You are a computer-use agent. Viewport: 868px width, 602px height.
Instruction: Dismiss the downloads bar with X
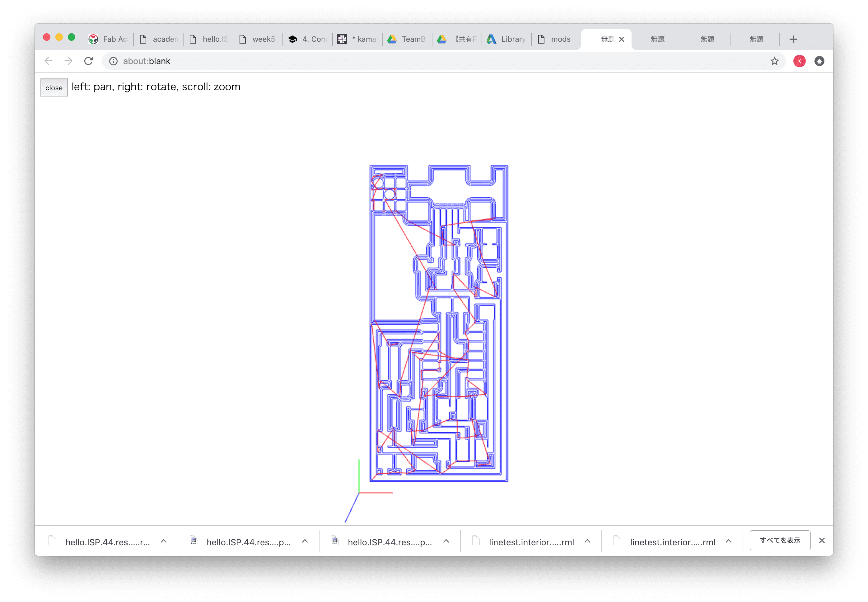(822, 540)
